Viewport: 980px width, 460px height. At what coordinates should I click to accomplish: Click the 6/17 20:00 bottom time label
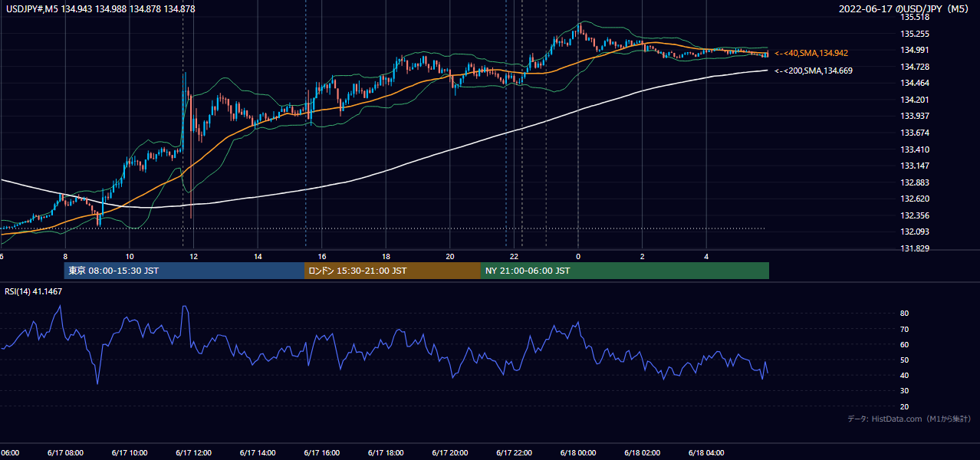click(x=450, y=452)
